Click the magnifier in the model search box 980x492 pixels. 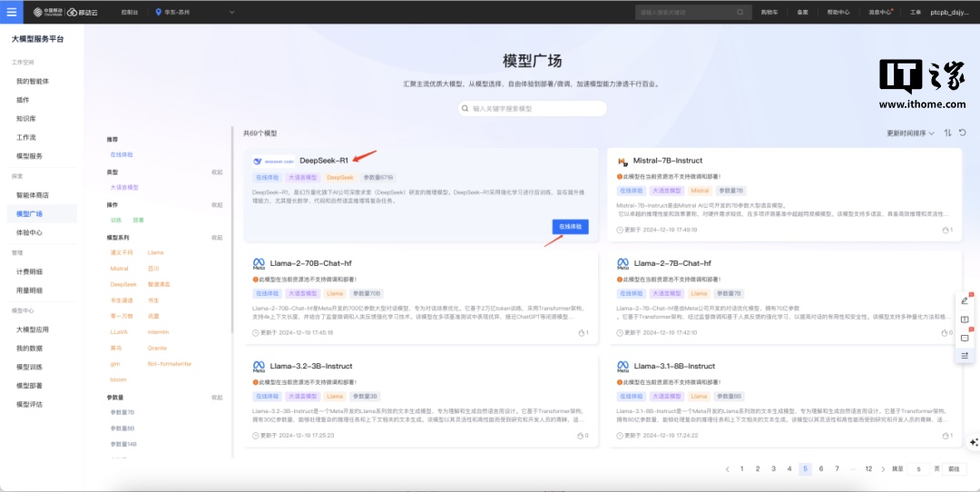465,108
